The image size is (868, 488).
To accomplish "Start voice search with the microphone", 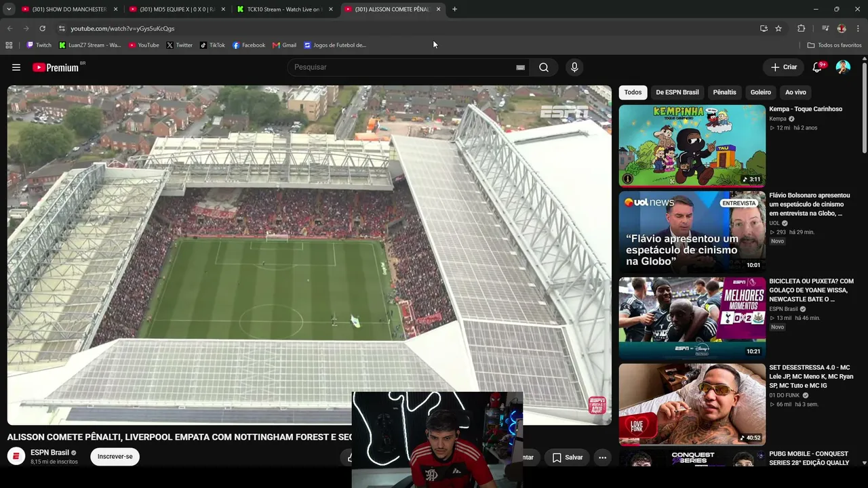I will click(574, 67).
